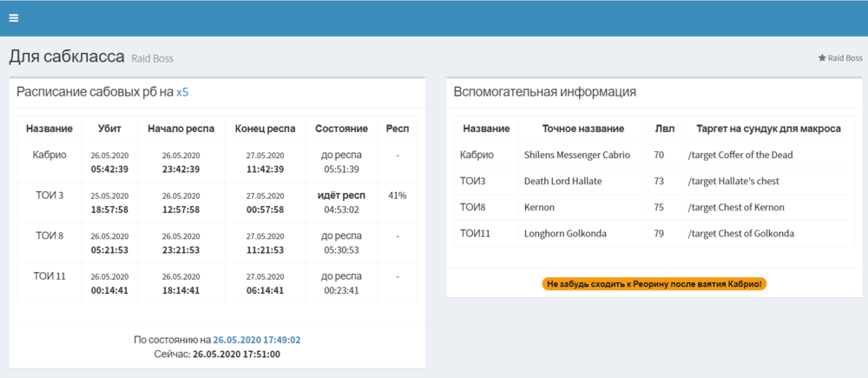Screen dimensions: 868x378
Task: Select the Состояние column header
Action: coord(341,129)
